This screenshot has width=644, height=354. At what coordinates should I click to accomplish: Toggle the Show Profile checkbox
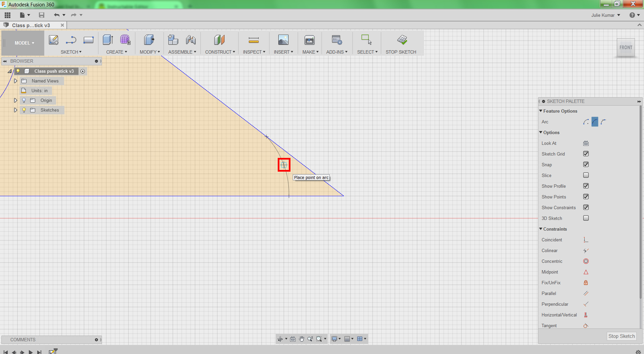586,186
